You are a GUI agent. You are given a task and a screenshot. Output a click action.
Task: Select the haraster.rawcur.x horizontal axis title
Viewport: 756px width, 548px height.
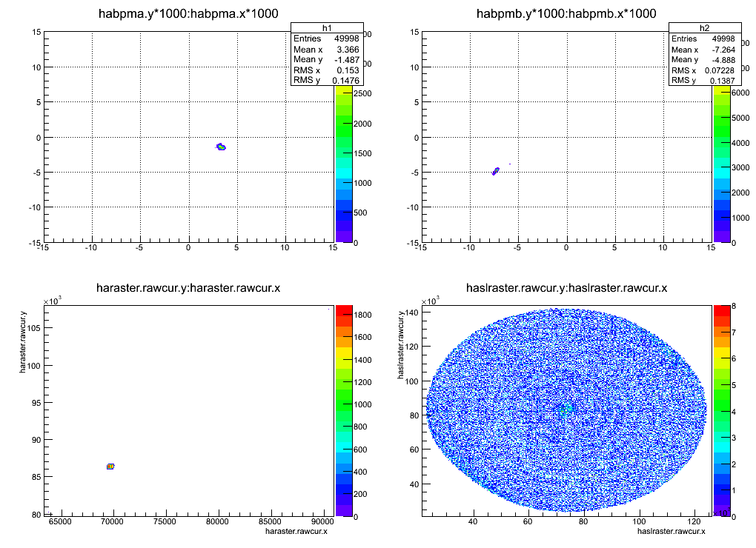point(296,531)
